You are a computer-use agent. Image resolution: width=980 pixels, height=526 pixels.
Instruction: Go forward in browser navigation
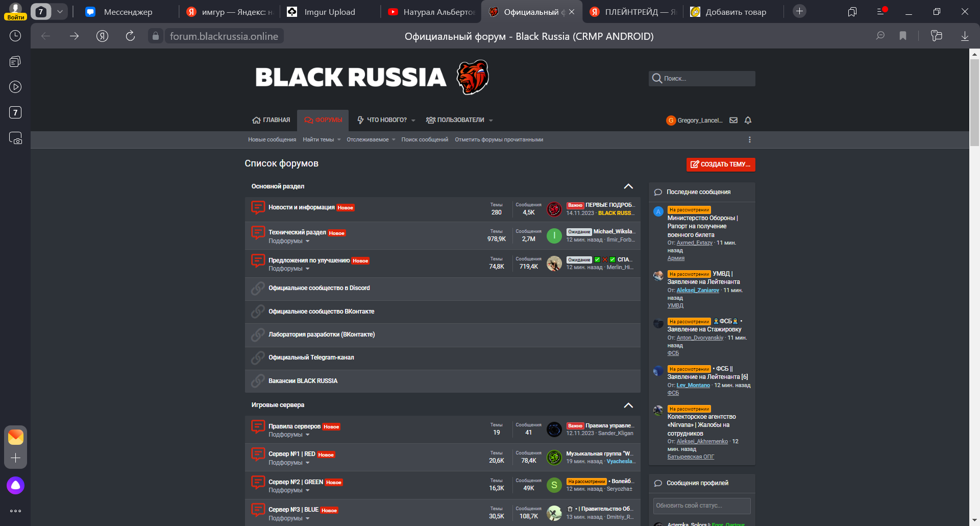coord(74,36)
